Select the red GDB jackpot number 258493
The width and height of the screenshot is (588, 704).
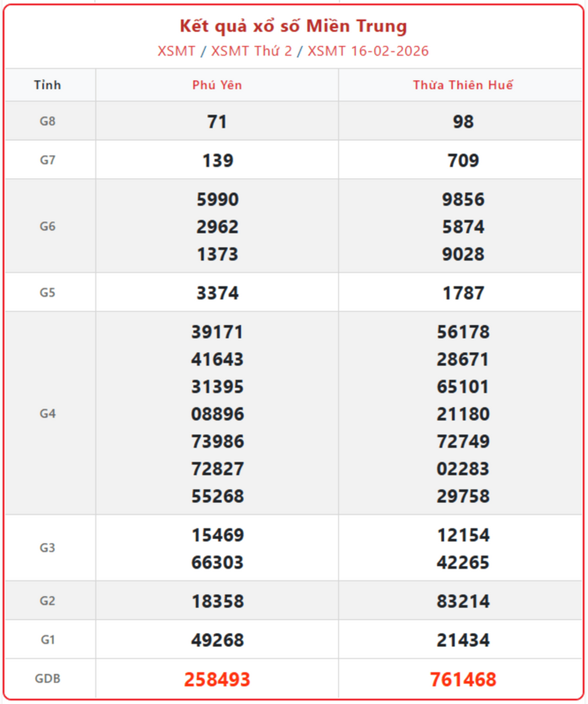point(217,679)
